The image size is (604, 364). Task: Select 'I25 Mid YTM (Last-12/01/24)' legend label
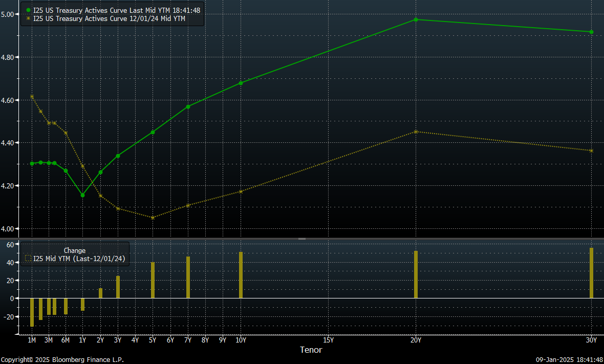(x=79, y=259)
